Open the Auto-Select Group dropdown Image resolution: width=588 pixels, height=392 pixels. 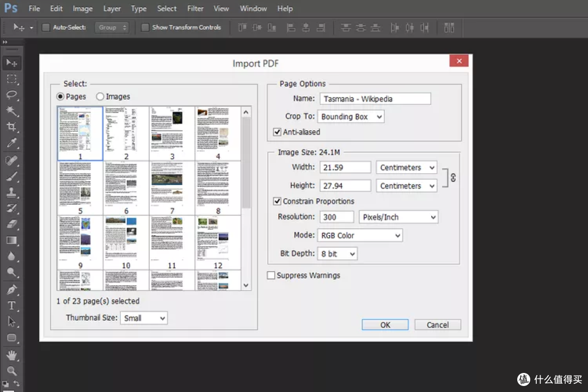[x=112, y=27]
